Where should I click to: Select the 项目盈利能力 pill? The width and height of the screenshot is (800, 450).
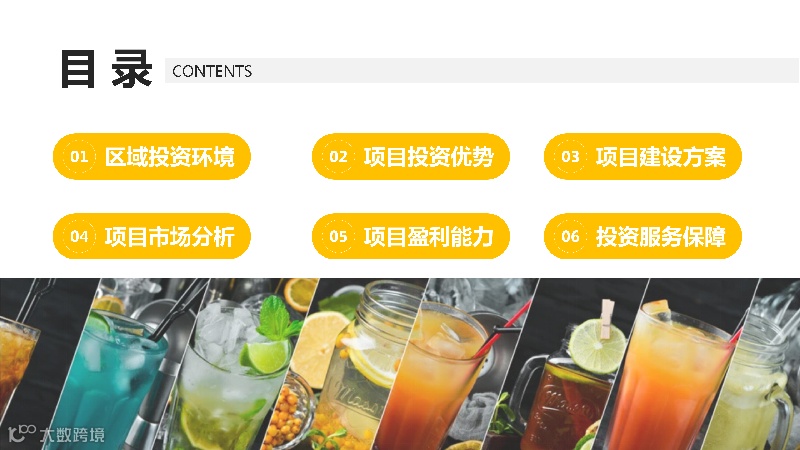click(411, 236)
